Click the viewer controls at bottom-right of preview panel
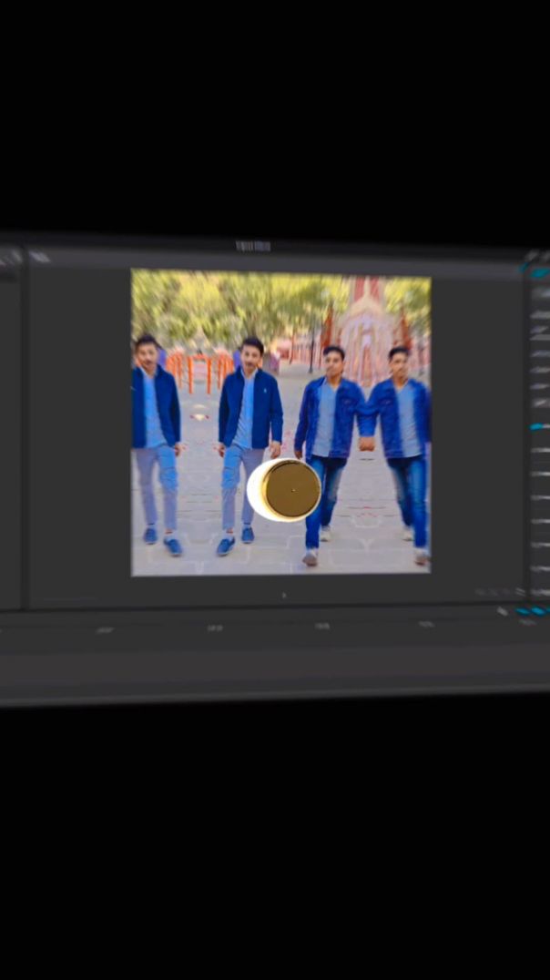Screen dimensions: 550x980 pos(496,593)
